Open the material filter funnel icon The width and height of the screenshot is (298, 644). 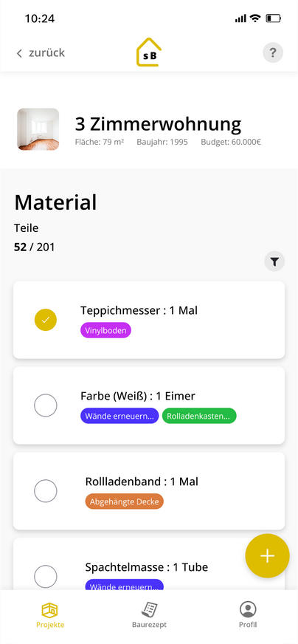[x=274, y=261]
